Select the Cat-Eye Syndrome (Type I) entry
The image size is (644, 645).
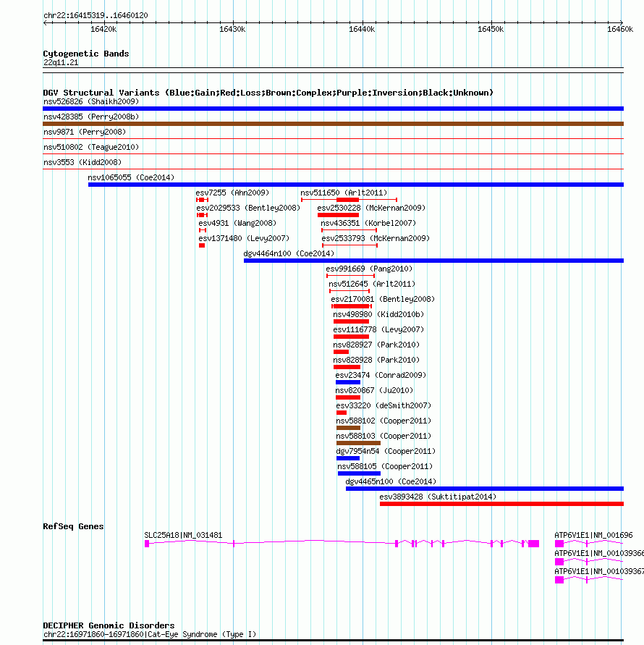pos(150,635)
